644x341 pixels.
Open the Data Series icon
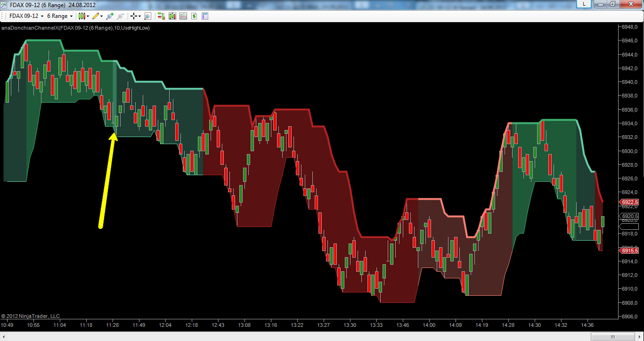pos(172,16)
